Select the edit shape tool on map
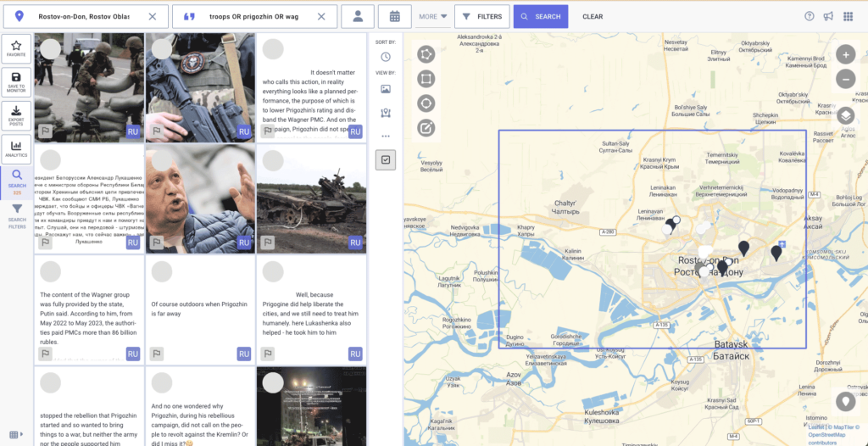This screenshot has width=868, height=446. point(426,128)
